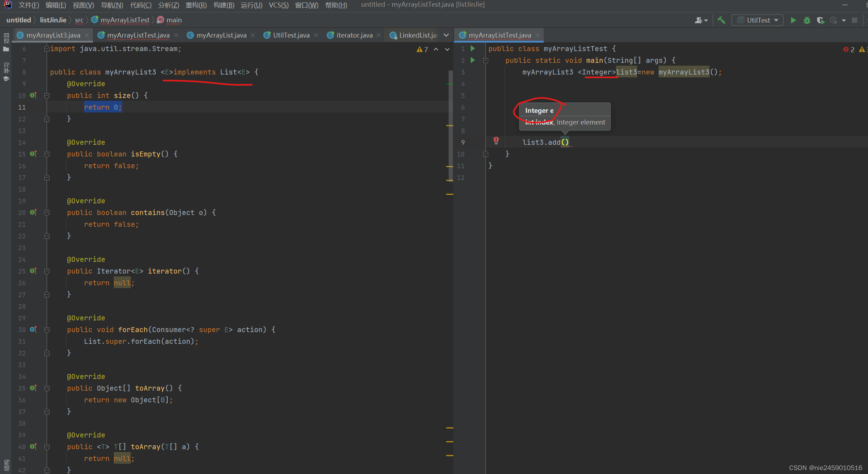Open the 文件(F) menu
868x474 pixels.
tap(29, 5)
